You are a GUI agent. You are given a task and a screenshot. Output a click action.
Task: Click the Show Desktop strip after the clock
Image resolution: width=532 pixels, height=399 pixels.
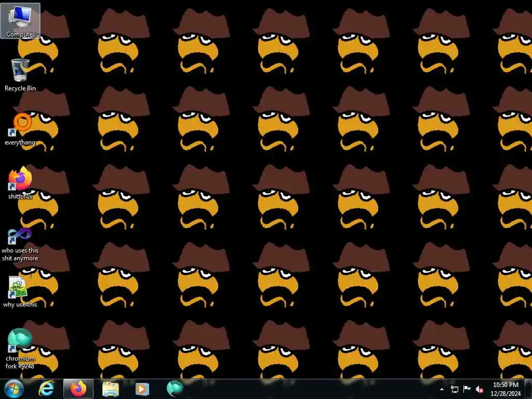pos(529,389)
